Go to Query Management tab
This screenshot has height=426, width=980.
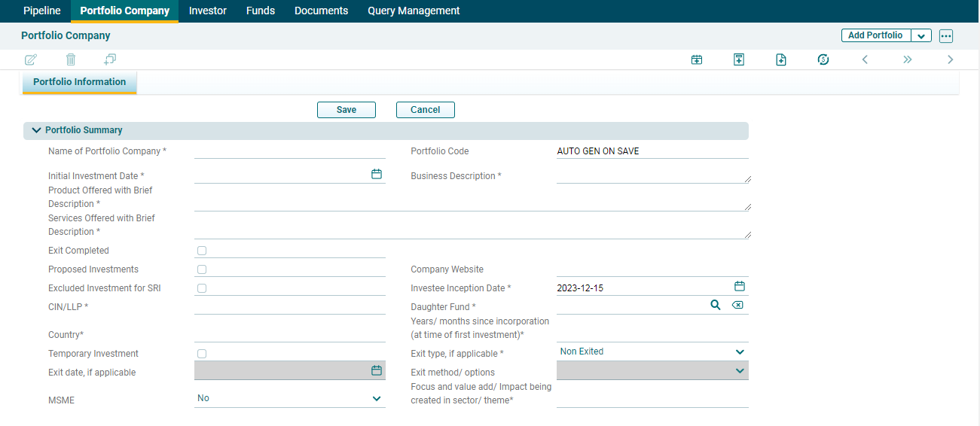[x=414, y=11]
